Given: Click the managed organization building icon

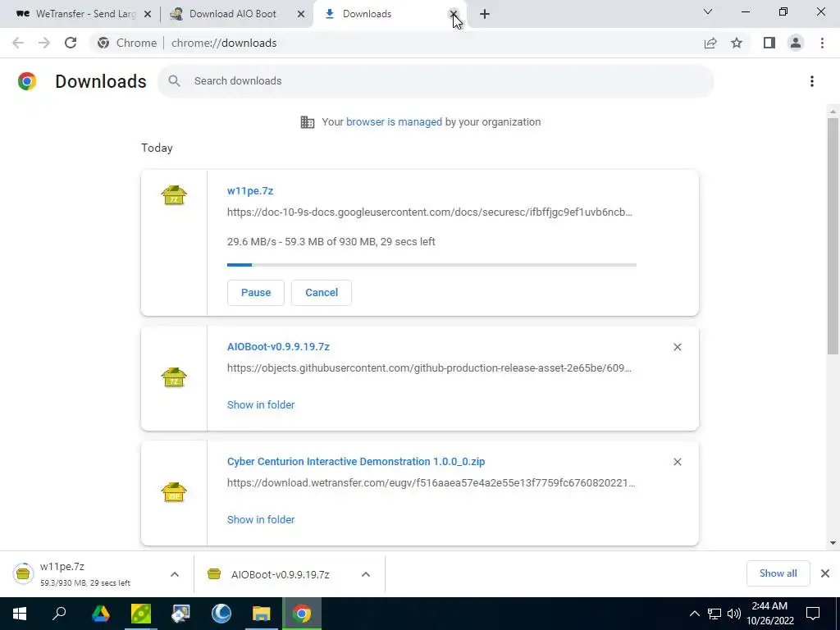Looking at the screenshot, I should (308, 122).
